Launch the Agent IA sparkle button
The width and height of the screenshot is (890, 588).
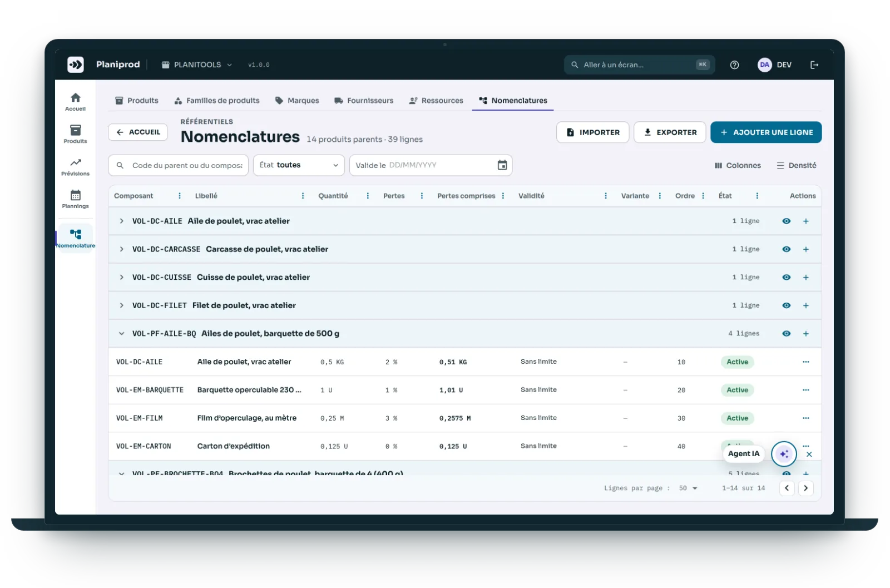click(x=784, y=454)
